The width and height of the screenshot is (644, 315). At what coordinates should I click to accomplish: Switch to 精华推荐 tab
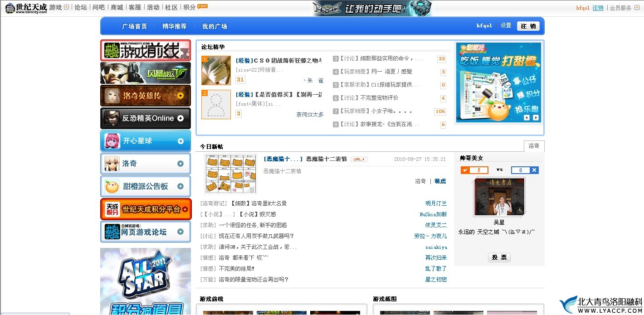174,26
